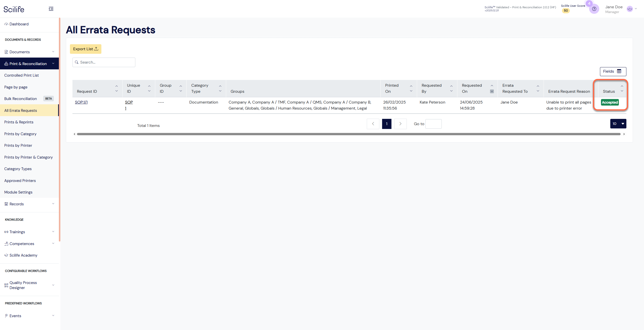Screen dimensions: 644x330
Task: Sort the Status column ascending
Action: pos(622,86)
